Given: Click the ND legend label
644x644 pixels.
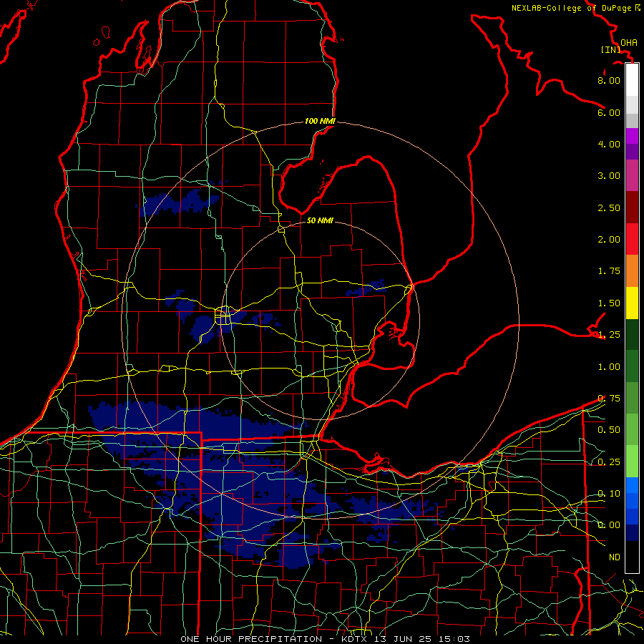Looking at the screenshot, I should (x=615, y=557).
